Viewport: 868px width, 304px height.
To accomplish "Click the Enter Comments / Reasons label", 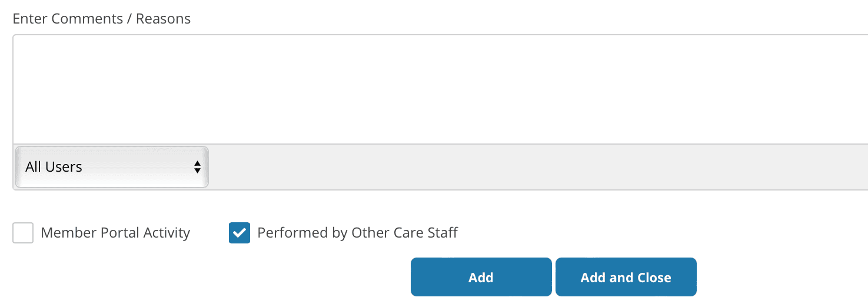I will tap(101, 19).
